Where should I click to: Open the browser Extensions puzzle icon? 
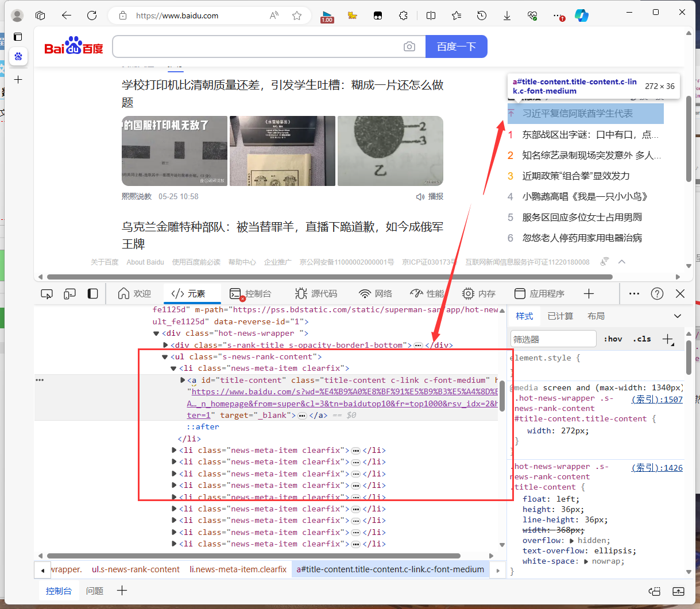tap(403, 16)
